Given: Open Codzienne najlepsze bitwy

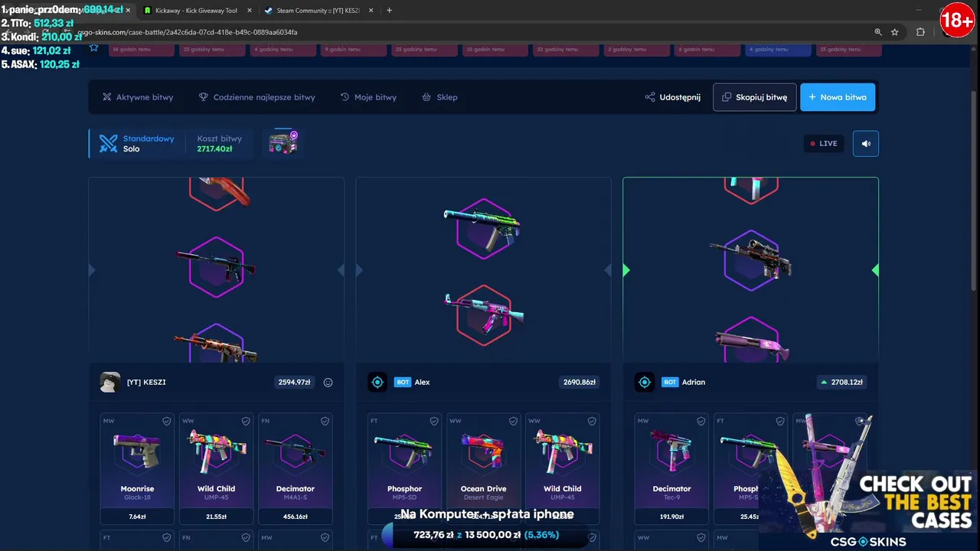Looking at the screenshot, I should point(256,97).
